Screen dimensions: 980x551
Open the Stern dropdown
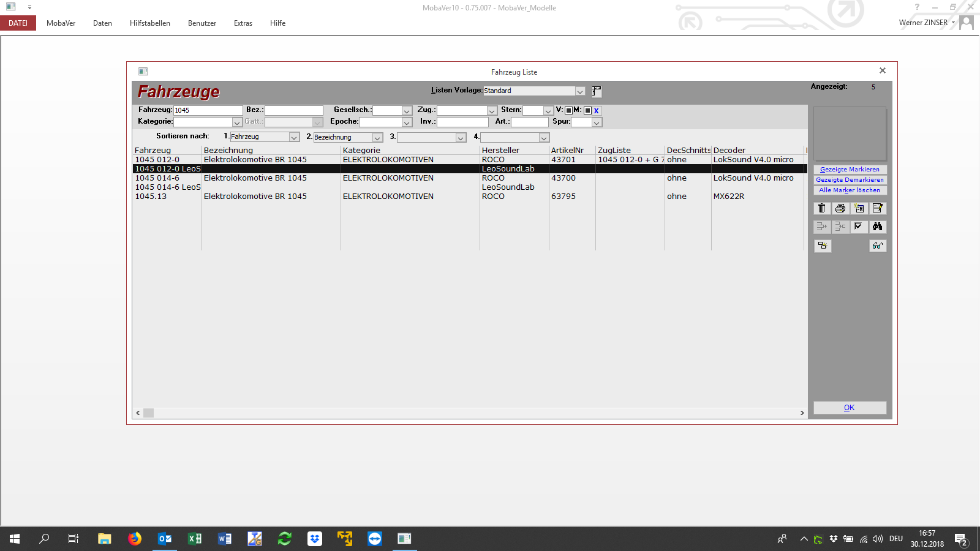(x=548, y=111)
